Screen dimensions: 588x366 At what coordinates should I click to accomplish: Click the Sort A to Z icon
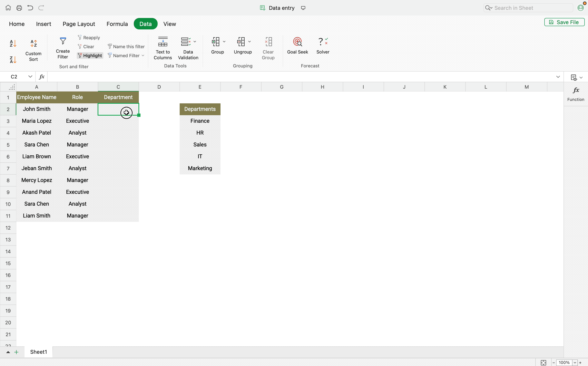click(x=13, y=44)
